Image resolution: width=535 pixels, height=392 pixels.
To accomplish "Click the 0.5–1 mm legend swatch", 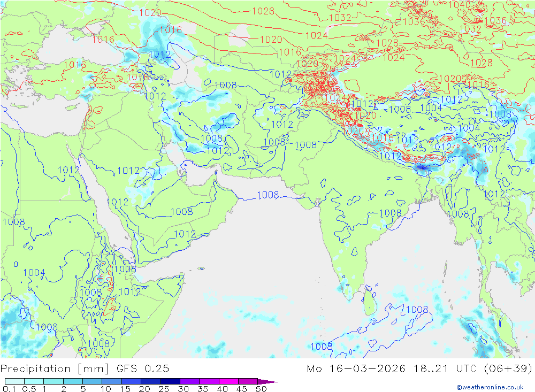I will point(34,381).
